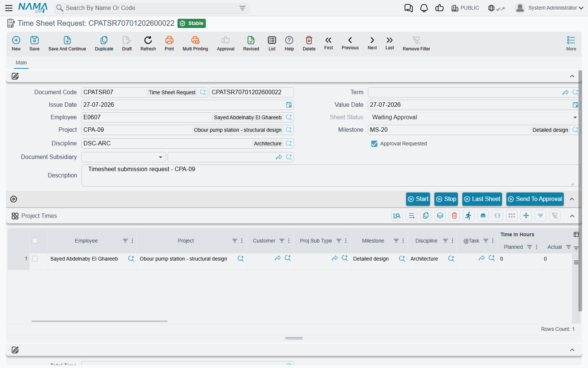Open the chat messages icon

[x=408, y=8]
